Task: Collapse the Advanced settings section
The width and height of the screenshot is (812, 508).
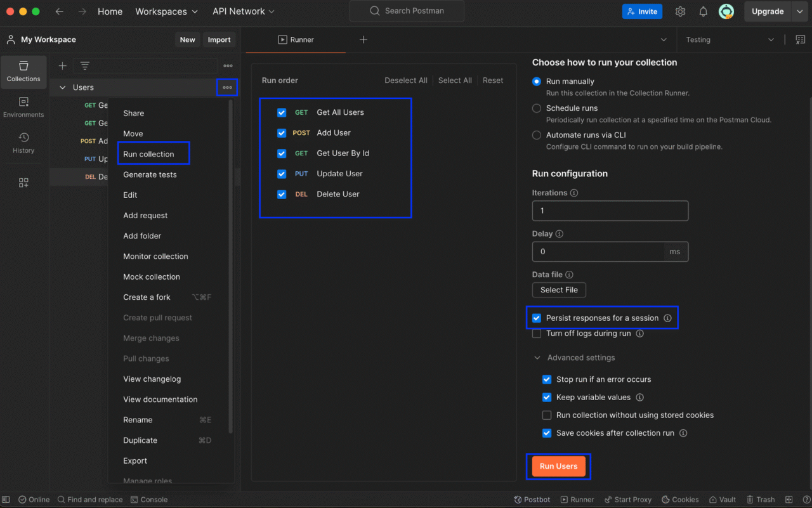Action: 537,358
